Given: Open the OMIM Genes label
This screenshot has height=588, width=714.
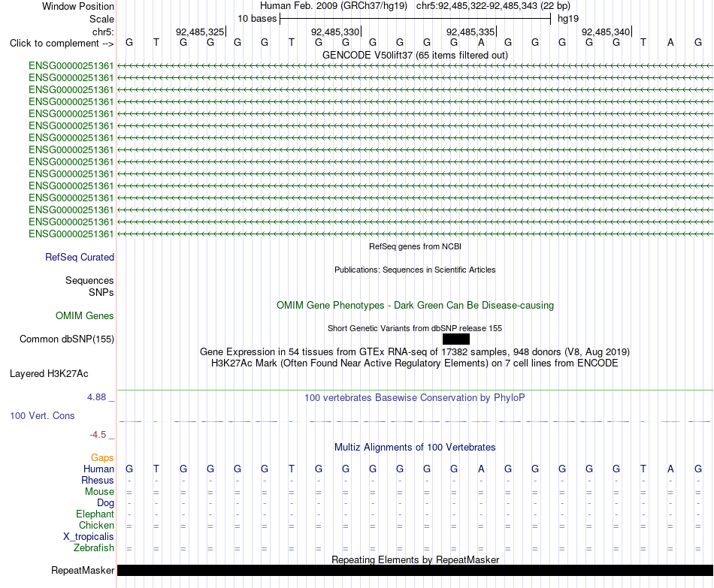Looking at the screenshot, I should click(84, 316).
